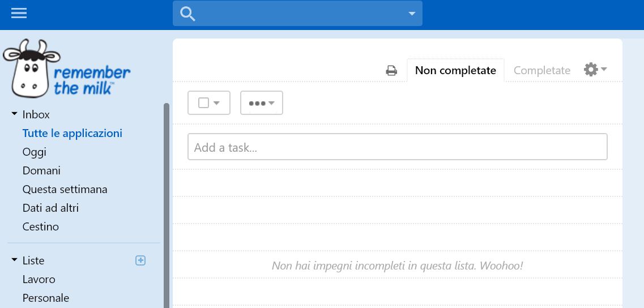Open the Cestino trash view

41,226
